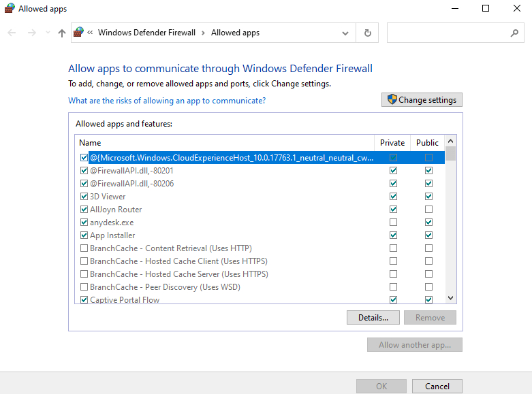Click the Public column header

(427, 143)
